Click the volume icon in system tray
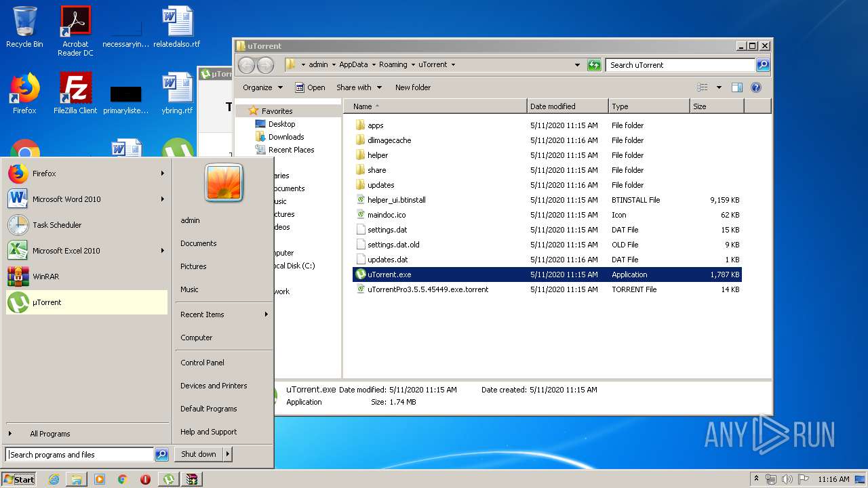The height and width of the screenshot is (488, 868). pyautogui.click(x=787, y=479)
